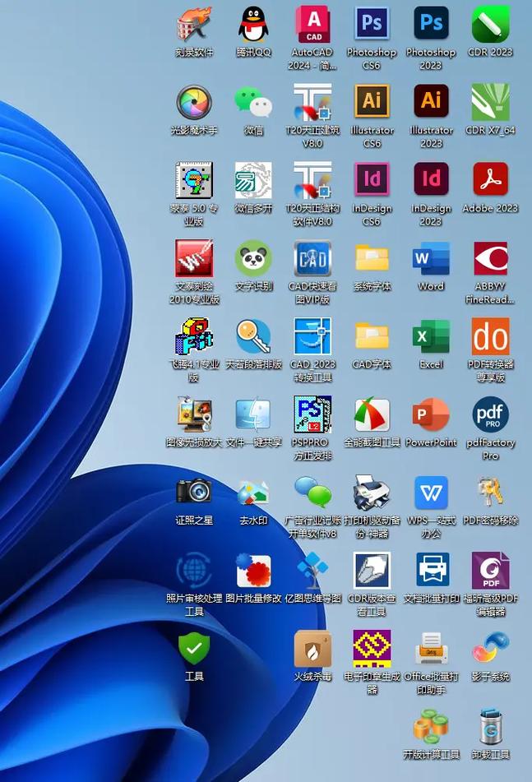Image resolution: width=532 pixels, height=782 pixels.
Task: Click the 火绒杀毒 antivirus icon
Action: tap(312, 650)
